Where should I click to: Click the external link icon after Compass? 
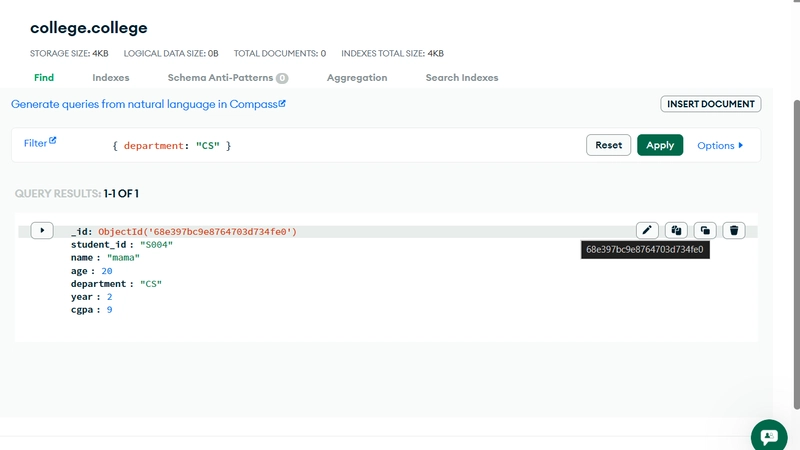[282, 103]
